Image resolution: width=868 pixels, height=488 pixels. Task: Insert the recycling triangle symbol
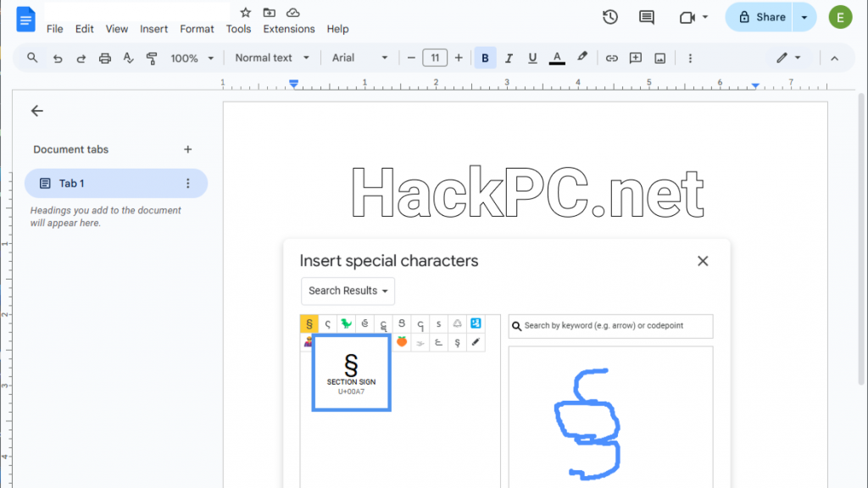click(457, 324)
